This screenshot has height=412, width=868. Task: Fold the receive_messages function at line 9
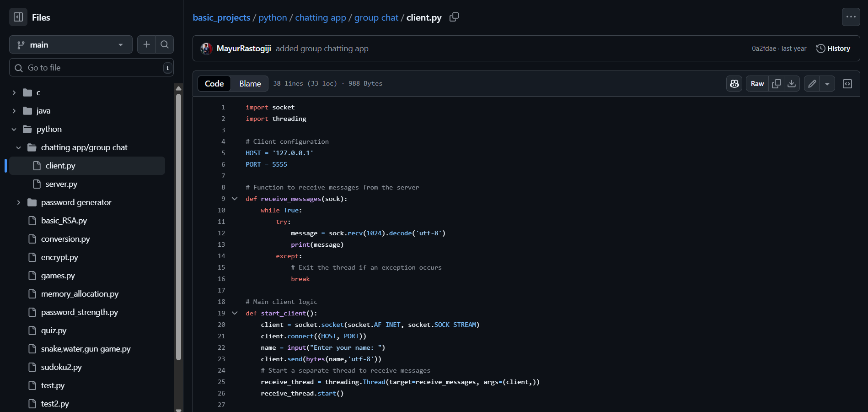pyautogui.click(x=235, y=199)
